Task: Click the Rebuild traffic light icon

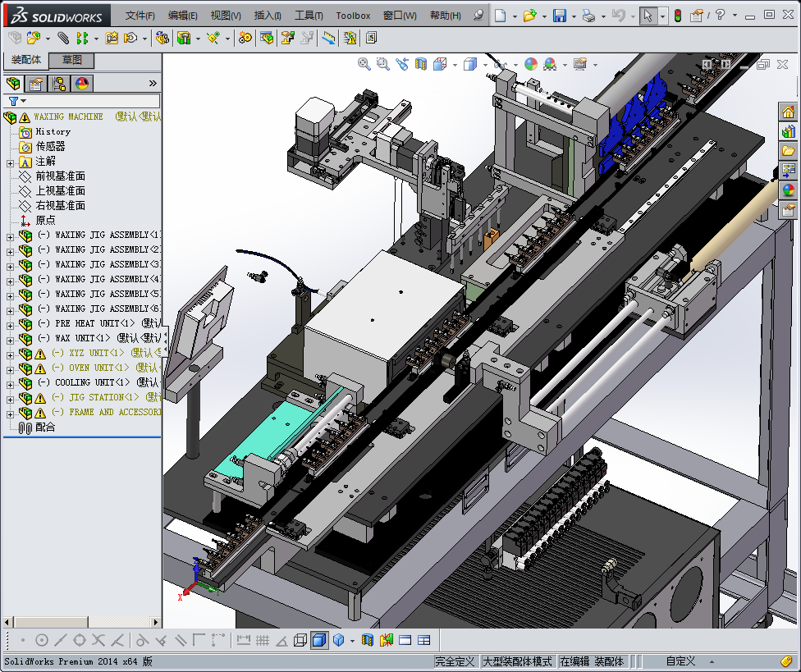Action: point(677,16)
